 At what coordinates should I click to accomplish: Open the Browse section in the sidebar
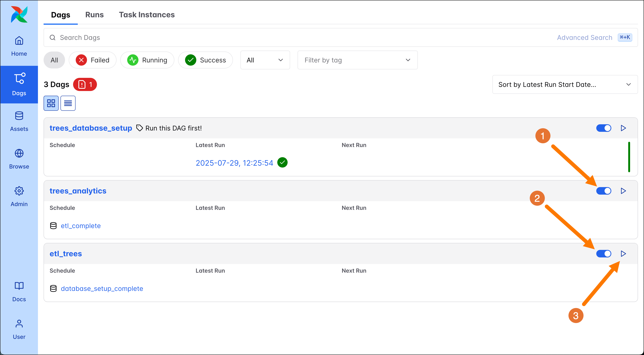(x=19, y=159)
